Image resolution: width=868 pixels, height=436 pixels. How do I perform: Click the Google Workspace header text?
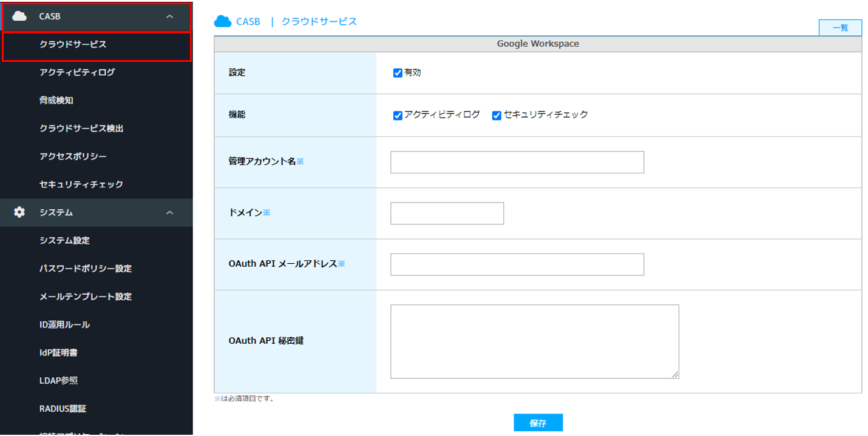[x=538, y=44]
